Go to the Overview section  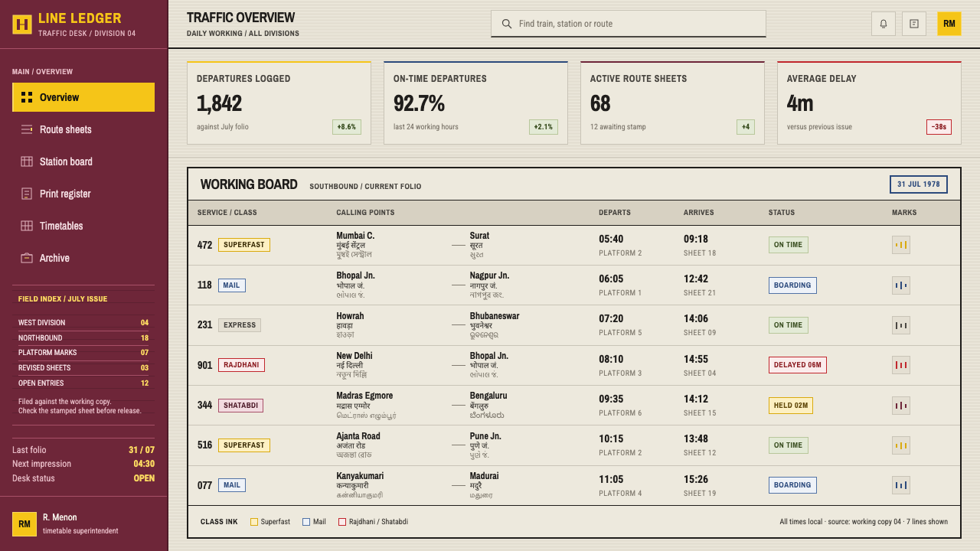83,97
